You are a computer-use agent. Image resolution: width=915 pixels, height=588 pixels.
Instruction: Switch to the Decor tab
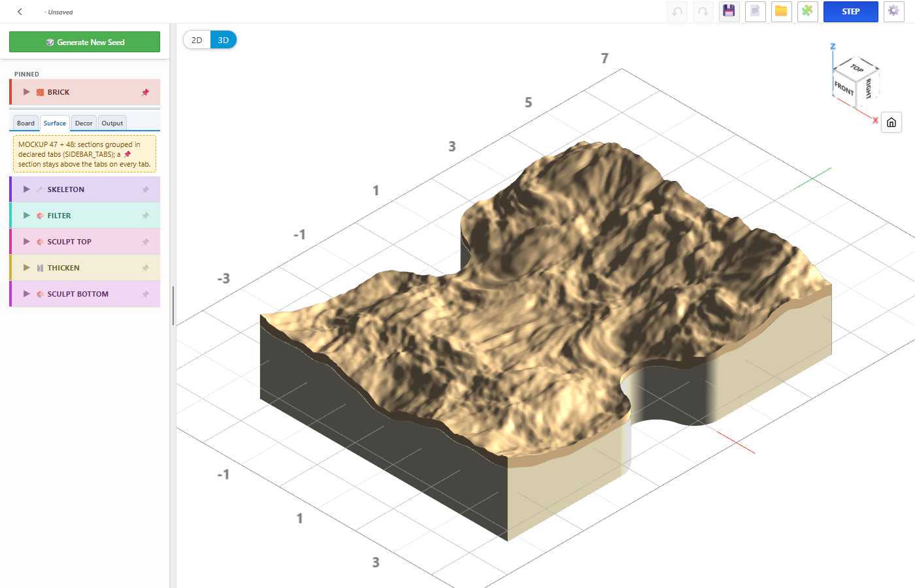[84, 123]
